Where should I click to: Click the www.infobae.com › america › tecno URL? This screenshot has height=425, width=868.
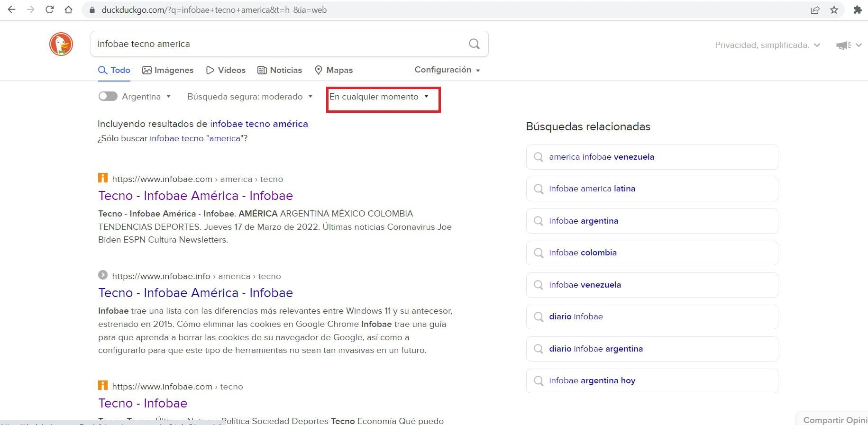point(197,179)
